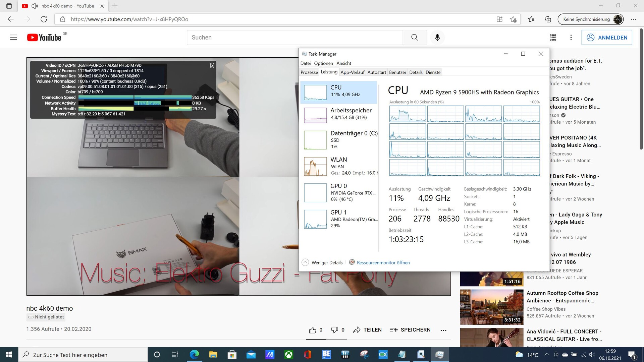Click the like thumbs-up icon
Image resolution: width=644 pixels, height=362 pixels.
coord(313,330)
